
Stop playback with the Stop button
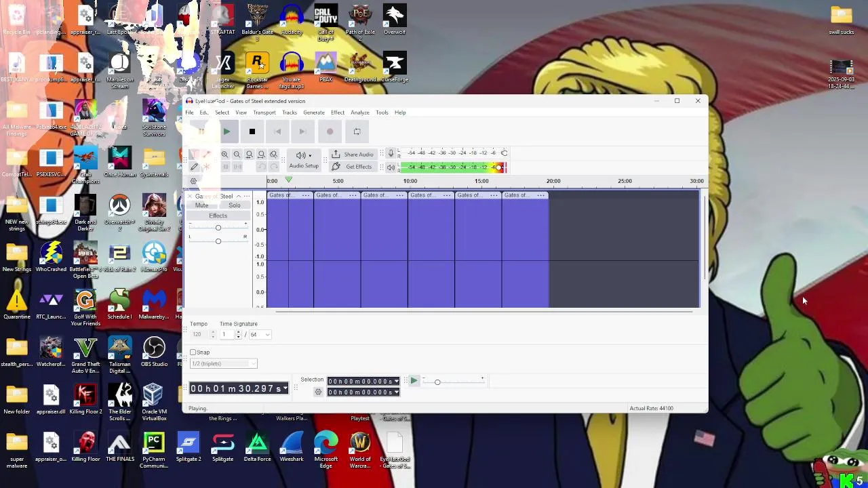(252, 131)
